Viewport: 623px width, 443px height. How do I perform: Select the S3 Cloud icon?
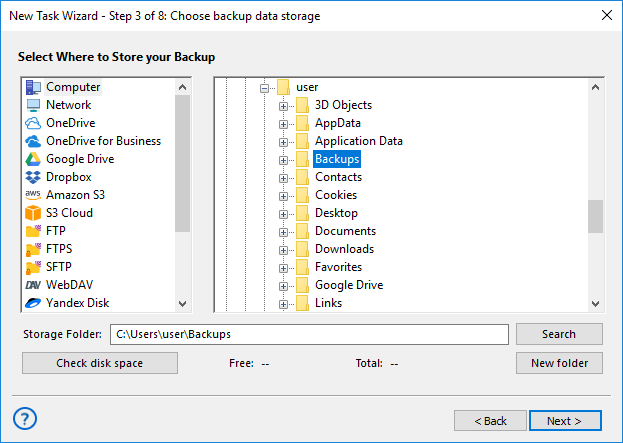[33, 213]
